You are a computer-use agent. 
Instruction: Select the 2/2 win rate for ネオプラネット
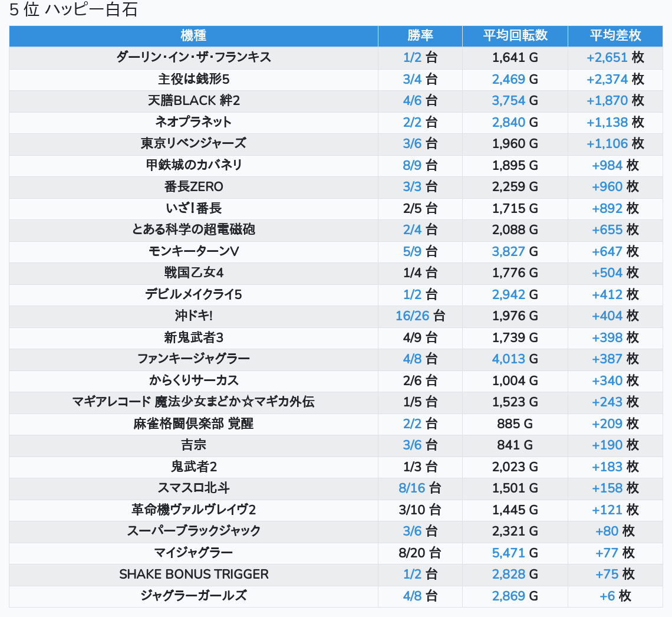[412, 122]
